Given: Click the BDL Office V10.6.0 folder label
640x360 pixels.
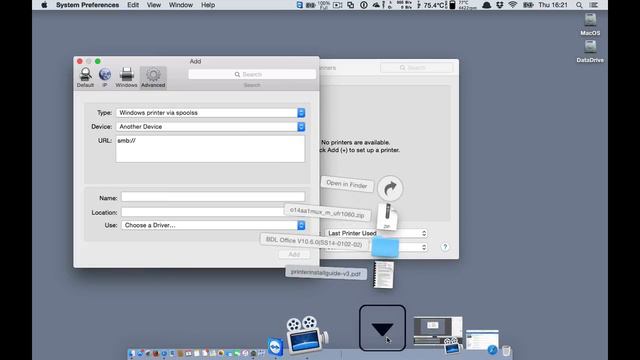Looking at the screenshot, I should pyautogui.click(x=314, y=242).
